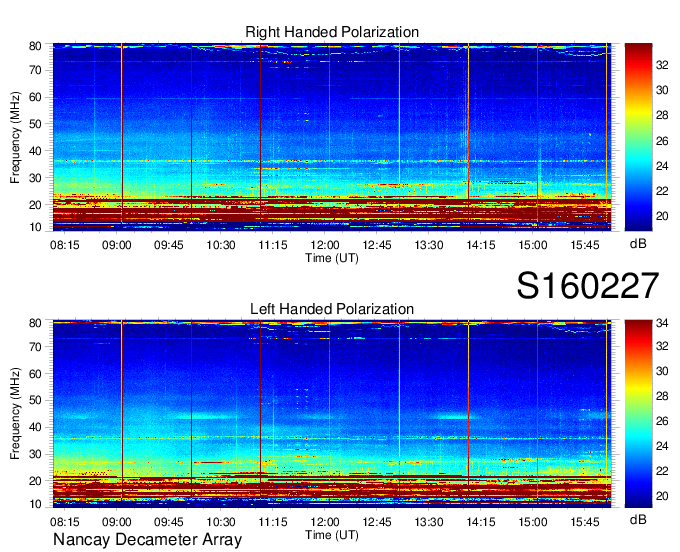Screen dimensions: 680x552
Task: Click the Left Handed Polarization title
Action: (x=332, y=309)
